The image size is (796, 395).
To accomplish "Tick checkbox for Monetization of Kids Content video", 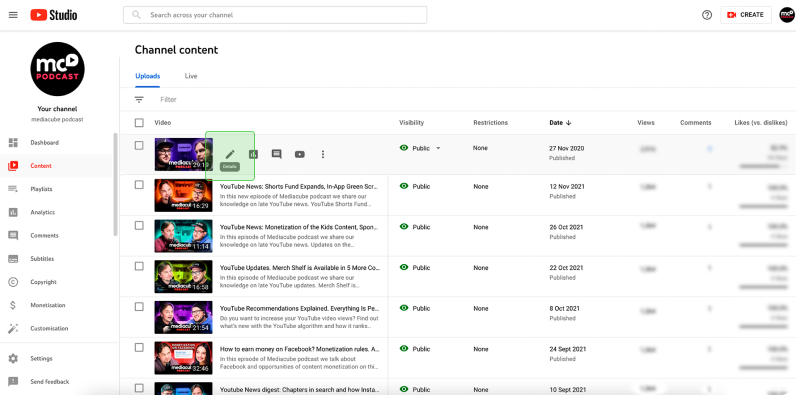I will [x=139, y=225].
